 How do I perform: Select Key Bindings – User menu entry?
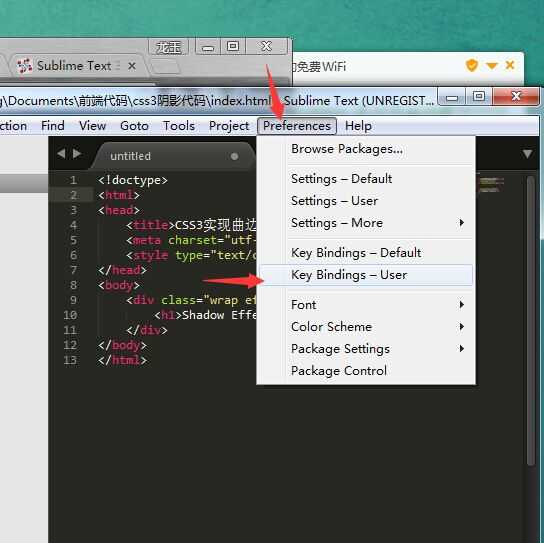(366, 275)
